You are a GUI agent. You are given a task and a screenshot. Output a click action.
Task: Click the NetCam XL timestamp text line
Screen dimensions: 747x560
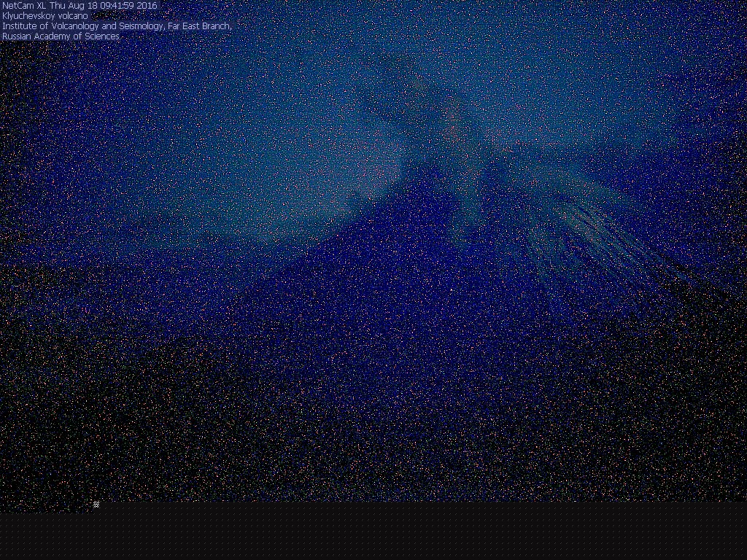80,6
